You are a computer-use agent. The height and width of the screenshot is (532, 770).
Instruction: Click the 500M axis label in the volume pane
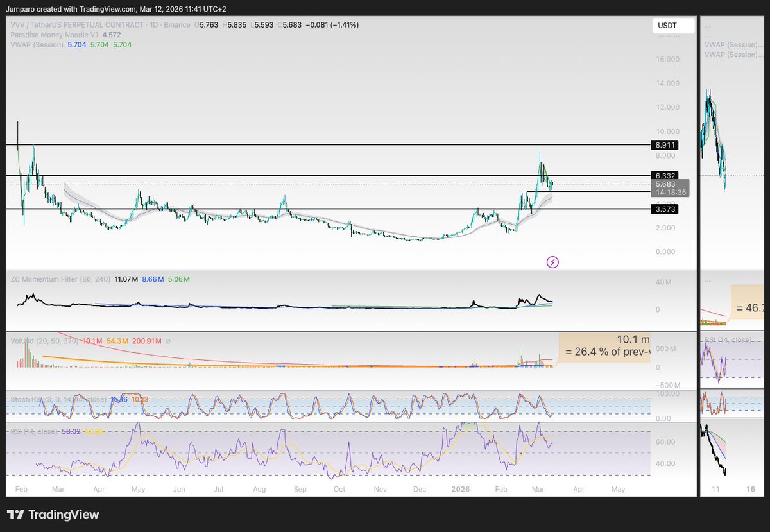667,348
